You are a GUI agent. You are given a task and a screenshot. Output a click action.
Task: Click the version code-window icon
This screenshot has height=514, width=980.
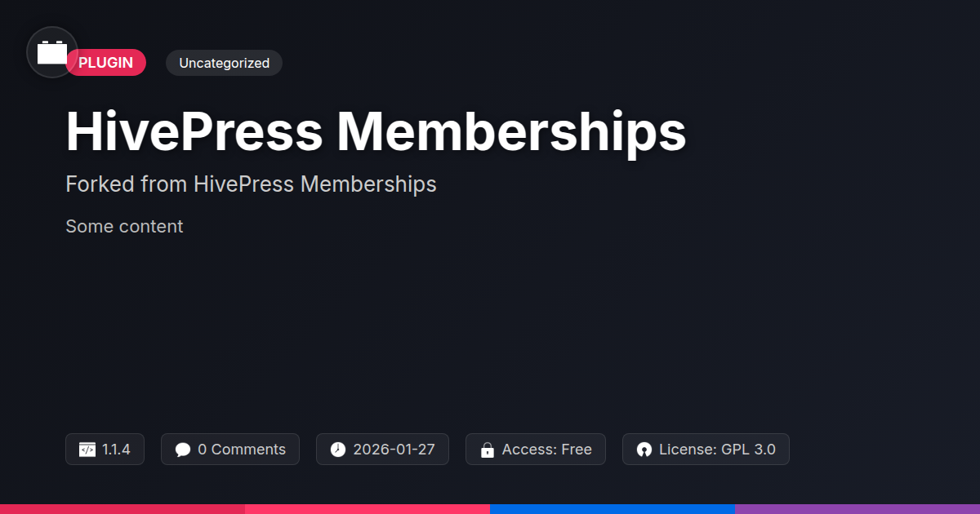click(x=87, y=450)
